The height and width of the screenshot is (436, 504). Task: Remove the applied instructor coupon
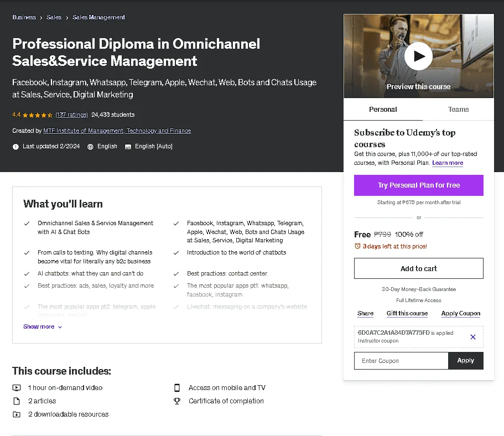[x=473, y=337]
